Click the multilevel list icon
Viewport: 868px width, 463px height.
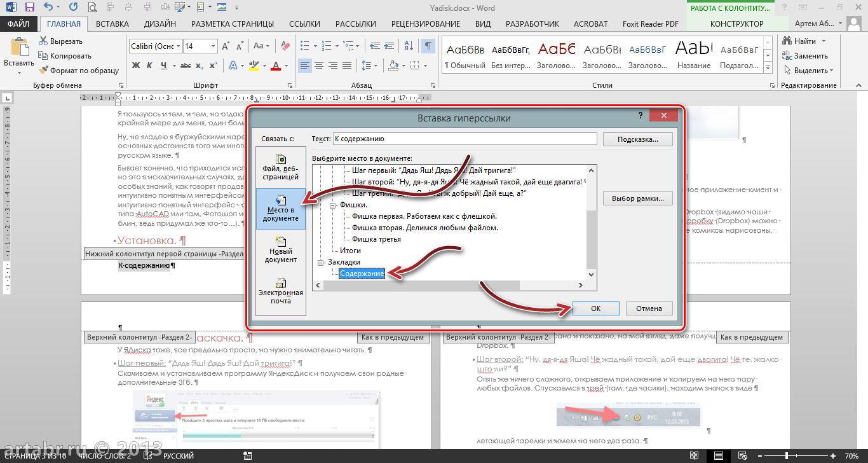348,46
